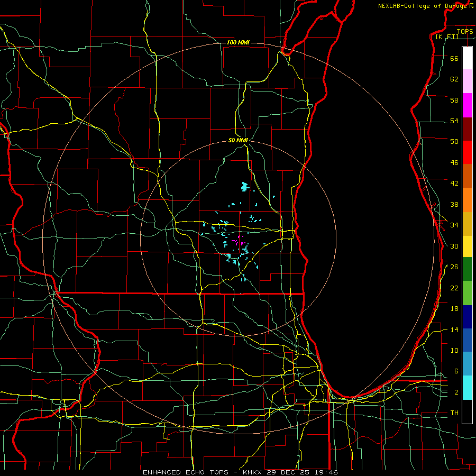
Task: Click the '38' legend value
Action: tap(454, 204)
